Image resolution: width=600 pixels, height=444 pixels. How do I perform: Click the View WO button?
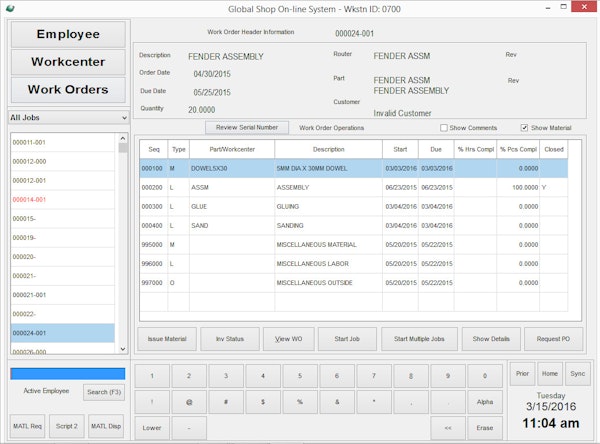click(x=289, y=339)
